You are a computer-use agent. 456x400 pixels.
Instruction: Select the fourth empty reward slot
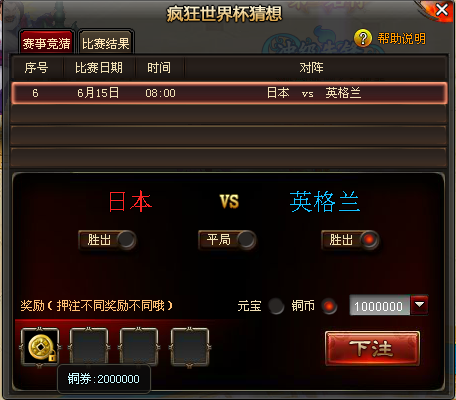click(190, 347)
